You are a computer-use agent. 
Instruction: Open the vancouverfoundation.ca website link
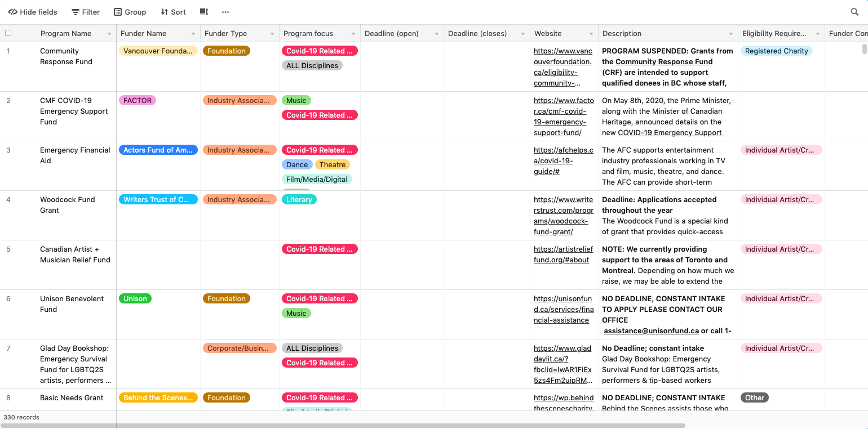[563, 67]
